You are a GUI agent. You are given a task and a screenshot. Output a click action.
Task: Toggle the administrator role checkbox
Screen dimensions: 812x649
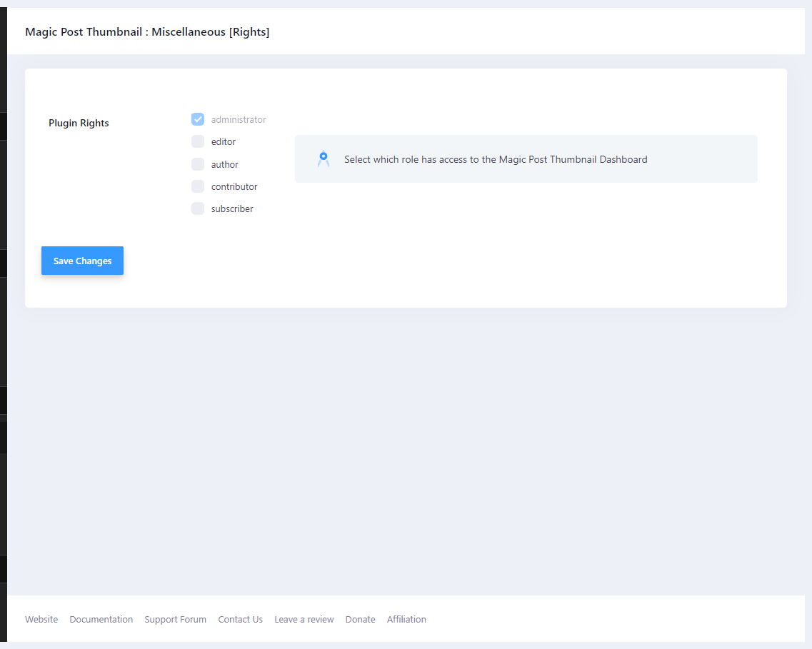tap(198, 119)
